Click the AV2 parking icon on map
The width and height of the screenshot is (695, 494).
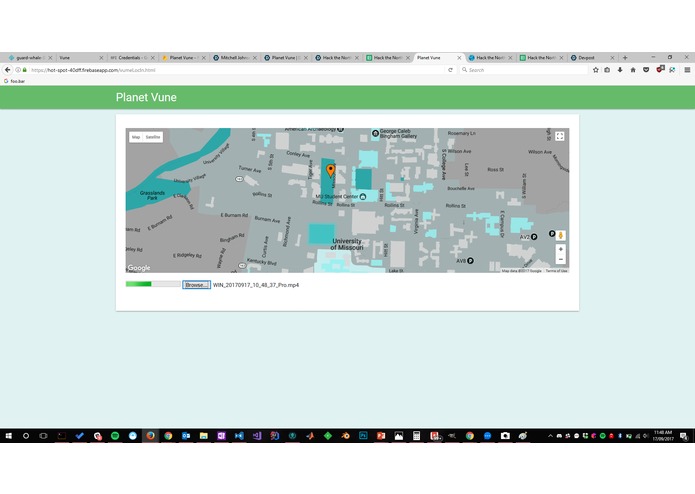tap(534, 237)
